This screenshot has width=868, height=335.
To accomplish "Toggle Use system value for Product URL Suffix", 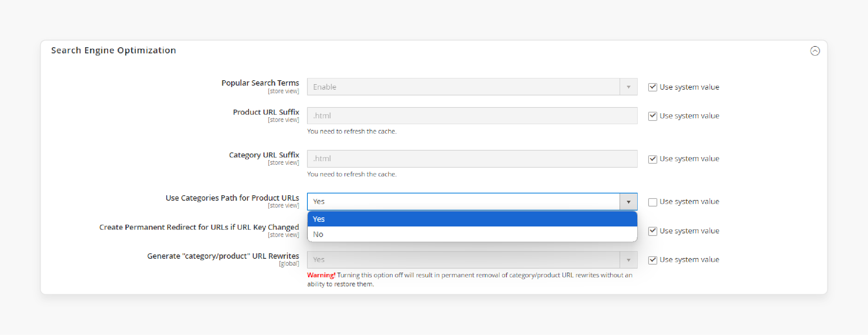I will [653, 116].
